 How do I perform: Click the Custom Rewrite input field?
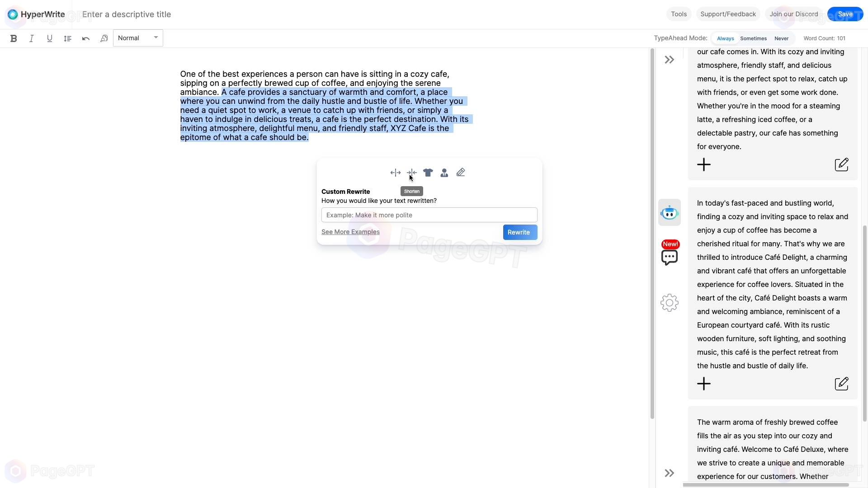[428, 215]
